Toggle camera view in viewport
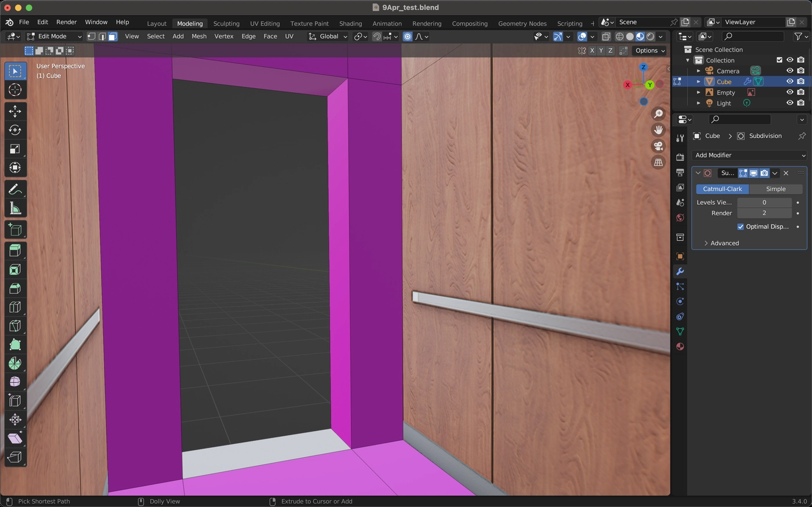The height and width of the screenshot is (507, 812). coord(658,146)
